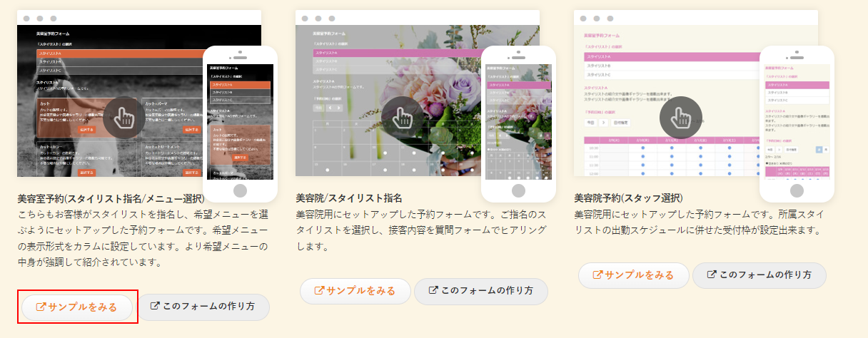Click the 美容院予約(スタッフ選択) title
This screenshot has width=868, height=338.
pos(628,198)
